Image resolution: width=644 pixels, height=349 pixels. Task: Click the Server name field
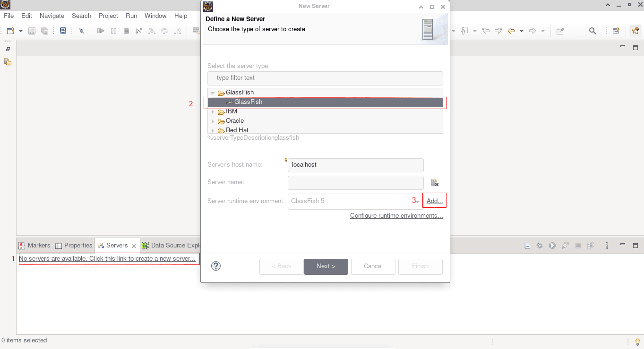356,182
